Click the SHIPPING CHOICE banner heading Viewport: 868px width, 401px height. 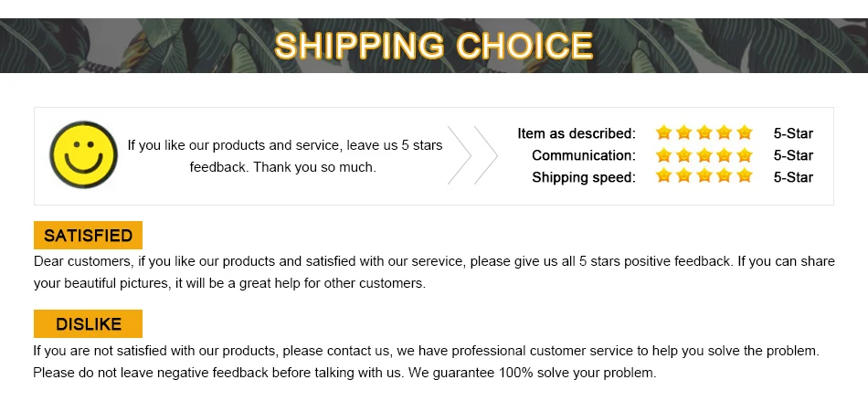coord(433,46)
